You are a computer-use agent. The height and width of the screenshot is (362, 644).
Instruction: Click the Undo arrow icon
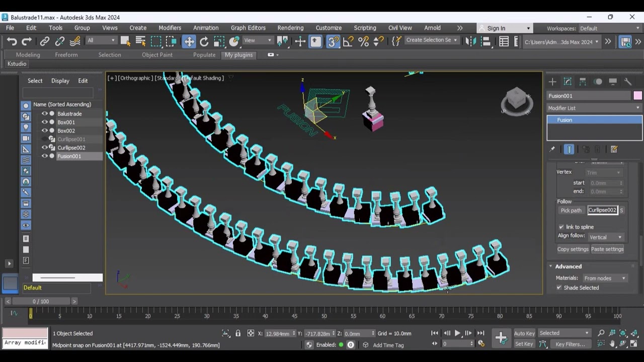[x=11, y=42]
